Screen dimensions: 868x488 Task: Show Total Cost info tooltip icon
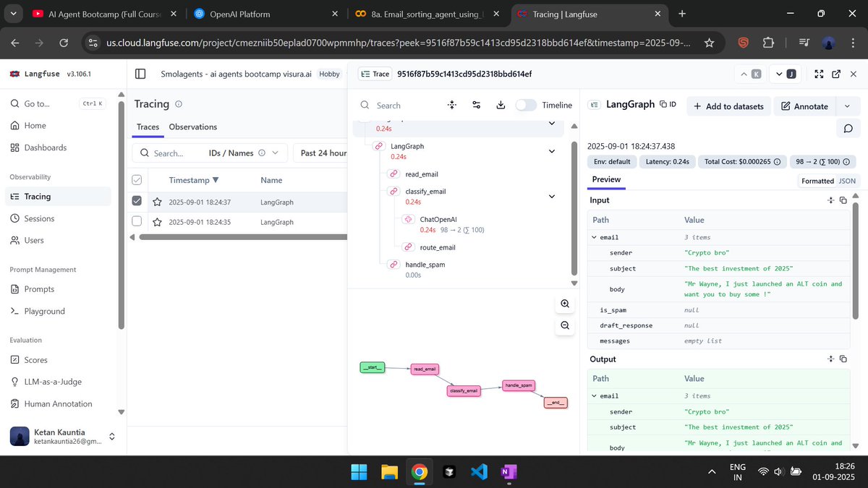[776, 162]
